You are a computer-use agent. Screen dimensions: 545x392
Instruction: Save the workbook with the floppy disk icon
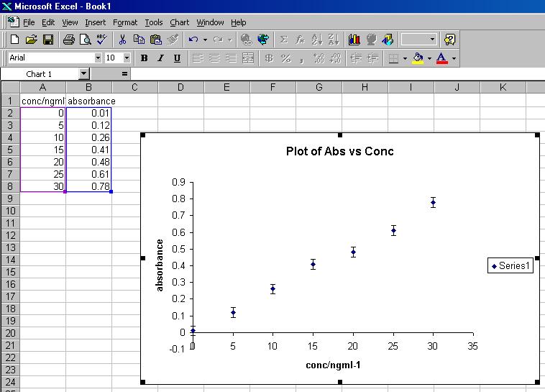(48, 40)
